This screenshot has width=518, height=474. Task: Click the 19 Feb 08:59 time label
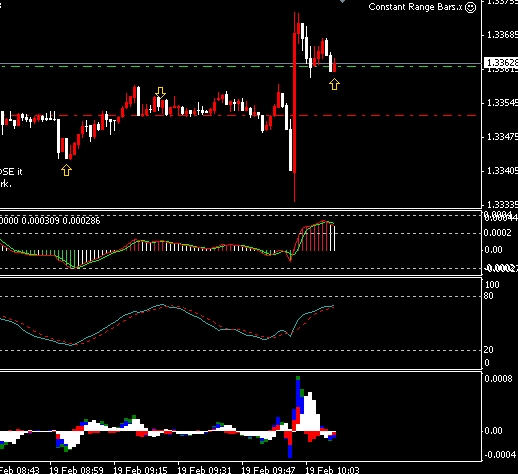pos(76,470)
